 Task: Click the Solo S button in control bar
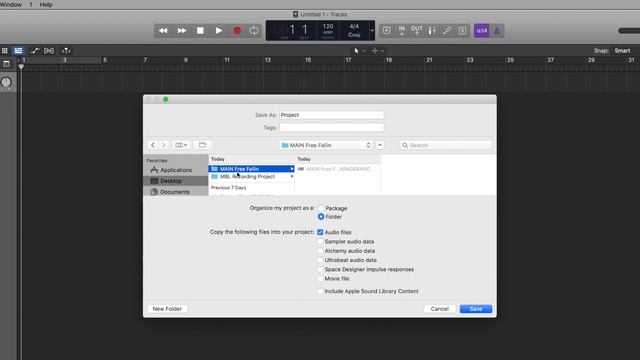(462, 31)
